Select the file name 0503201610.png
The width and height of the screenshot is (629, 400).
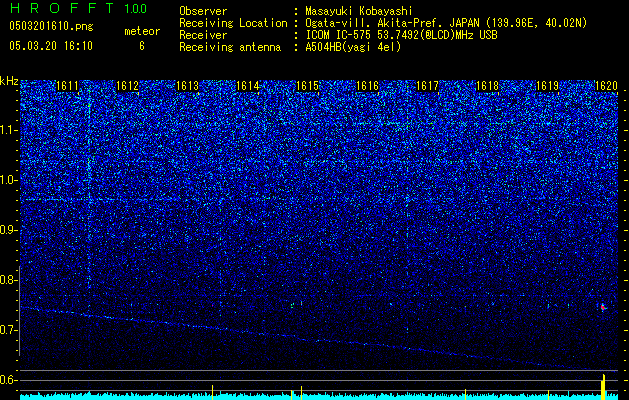(51, 27)
